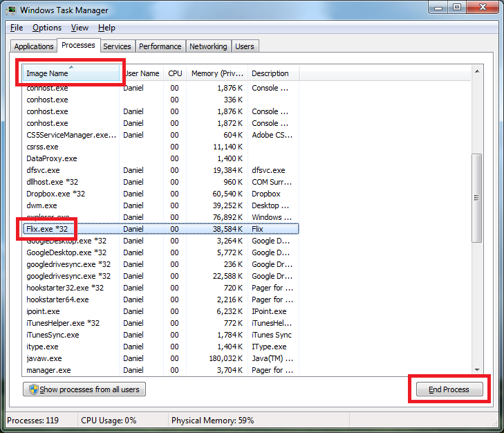The image size is (504, 433).
Task: Sort processes by CPU column header
Action: click(x=175, y=73)
